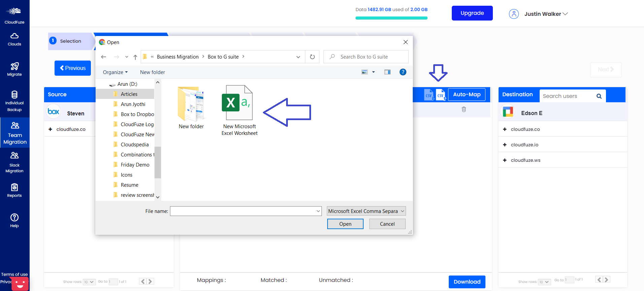Click the Previous button
Screen dimensions: 644x291
pyautogui.click(x=73, y=68)
